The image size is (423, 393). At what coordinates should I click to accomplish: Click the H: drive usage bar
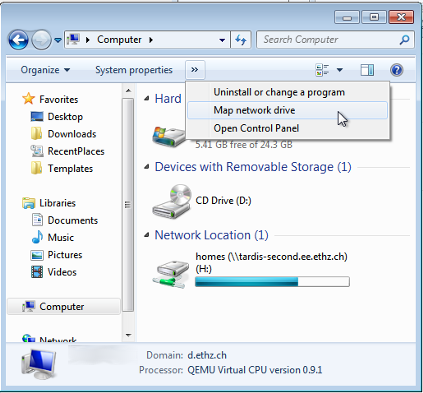click(x=272, y=282)
